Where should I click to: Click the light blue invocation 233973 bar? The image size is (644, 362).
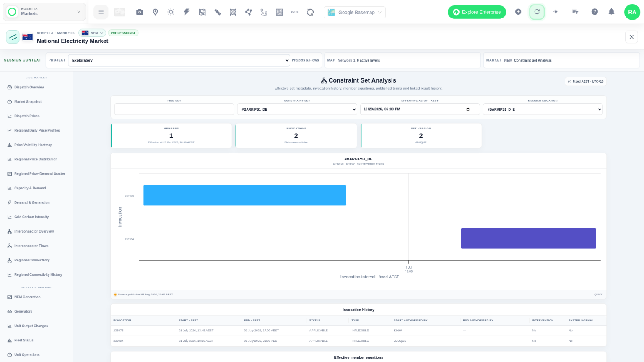245,195
